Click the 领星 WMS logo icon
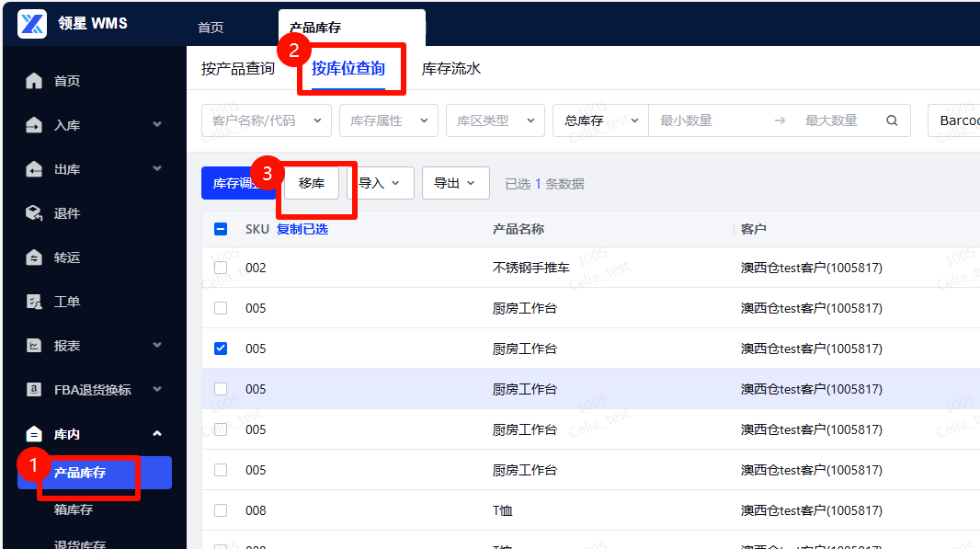The height and width of the screenshot is (549, 980). coord(32,24)
